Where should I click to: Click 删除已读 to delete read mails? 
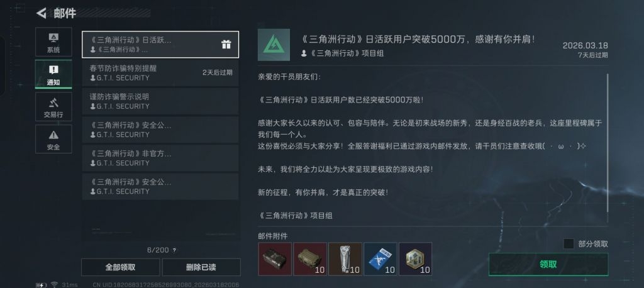[201, 267]
